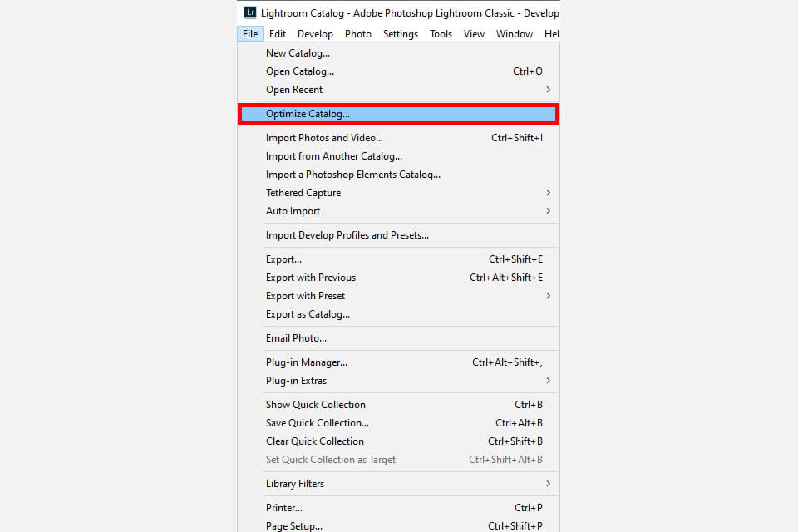Click the Window menu
The width and height of the screenshot is (798, 532).
514,33
